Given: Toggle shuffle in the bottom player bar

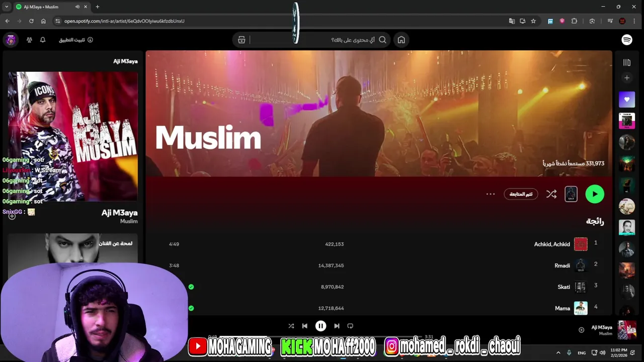Looking at the screenshot, I should click(x=291, y=326).
